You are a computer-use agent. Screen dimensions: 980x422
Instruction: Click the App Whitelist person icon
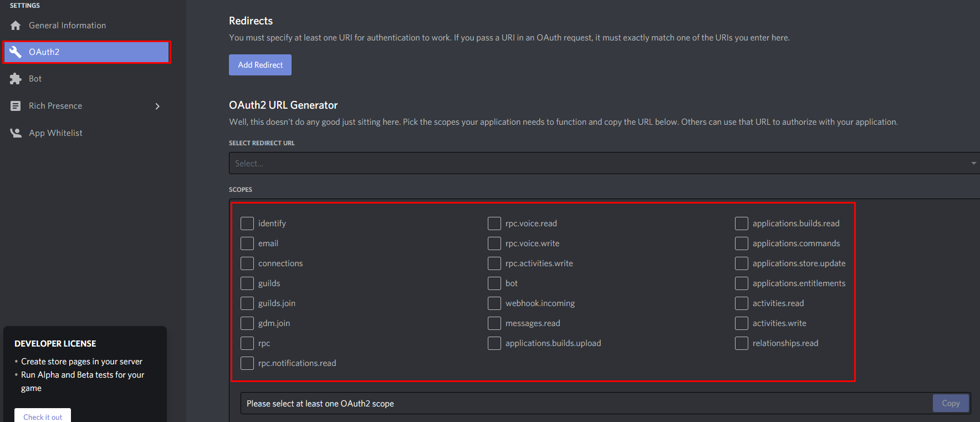click(x=16, y=133)
